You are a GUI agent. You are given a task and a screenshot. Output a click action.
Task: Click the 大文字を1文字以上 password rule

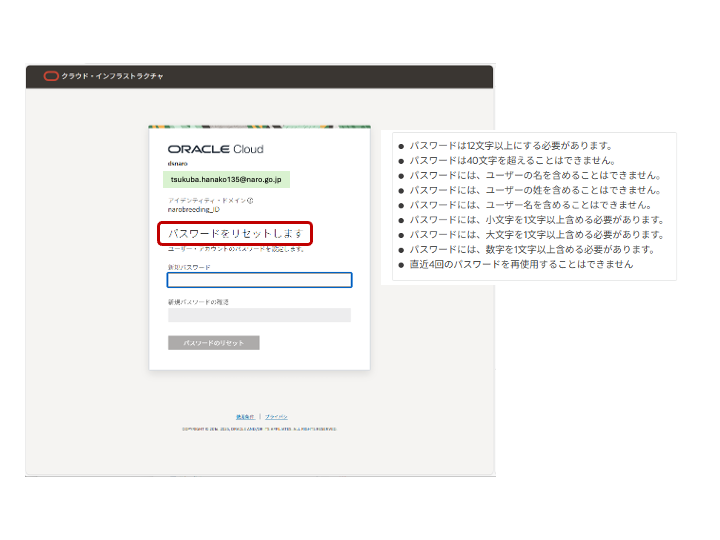tap(537, 235)
